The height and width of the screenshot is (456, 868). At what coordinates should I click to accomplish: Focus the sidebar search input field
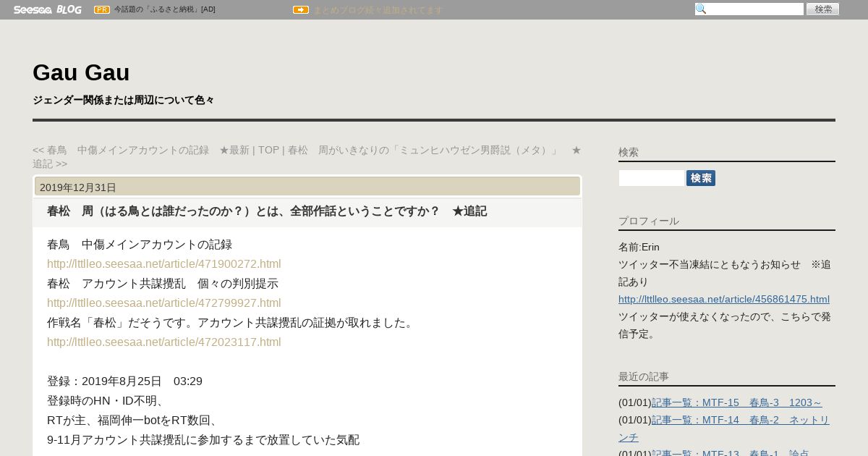click(652, 178)
